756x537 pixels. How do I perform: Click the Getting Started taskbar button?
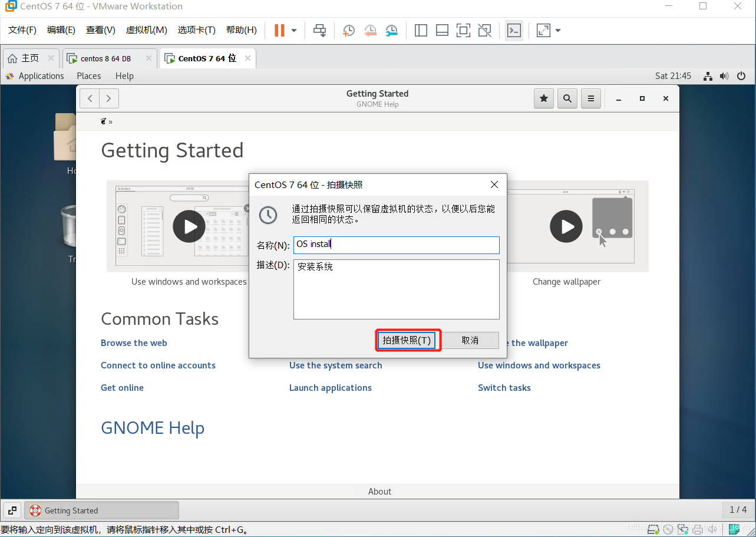point(101,510)
